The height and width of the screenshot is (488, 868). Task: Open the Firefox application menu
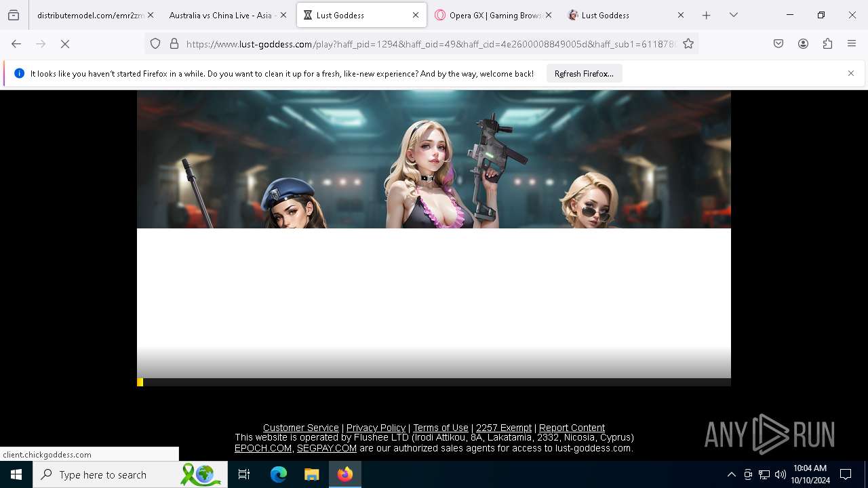852,43
